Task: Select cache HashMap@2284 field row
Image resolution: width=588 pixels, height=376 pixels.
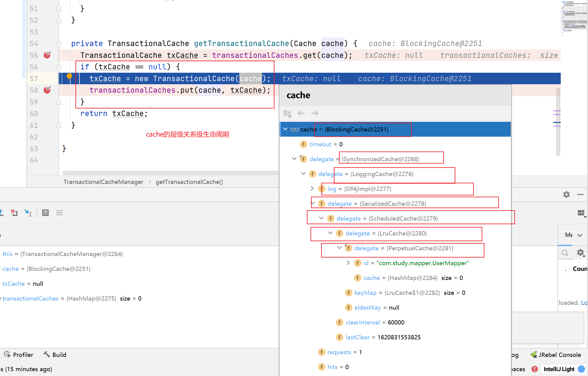Action: tap(395, 278)
